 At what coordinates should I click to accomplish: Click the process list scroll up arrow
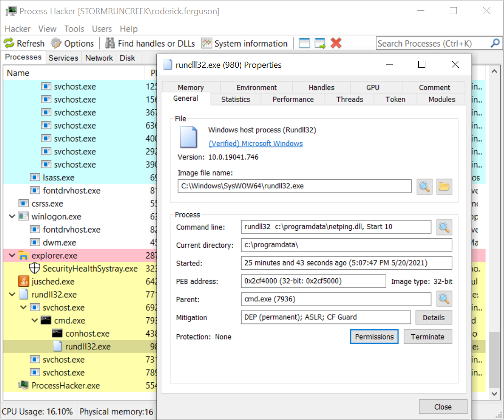[x=494, y=72]
